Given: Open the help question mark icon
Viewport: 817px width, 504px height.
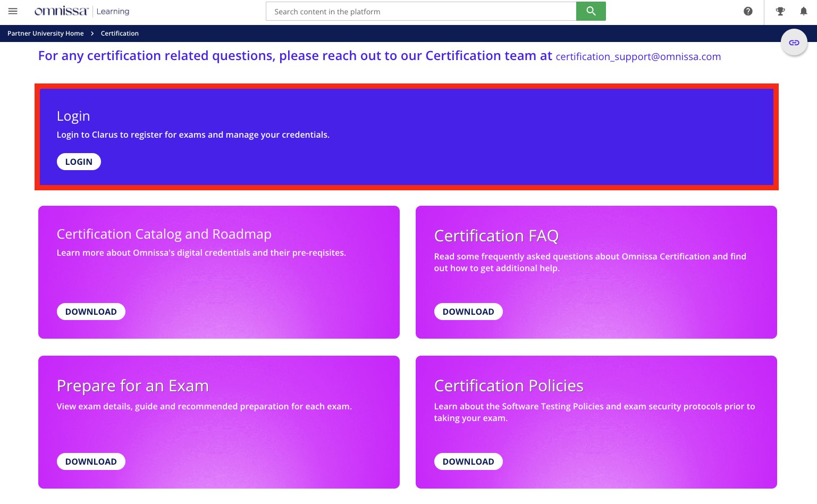Looking at the screenshot, I should coord(748,11).
